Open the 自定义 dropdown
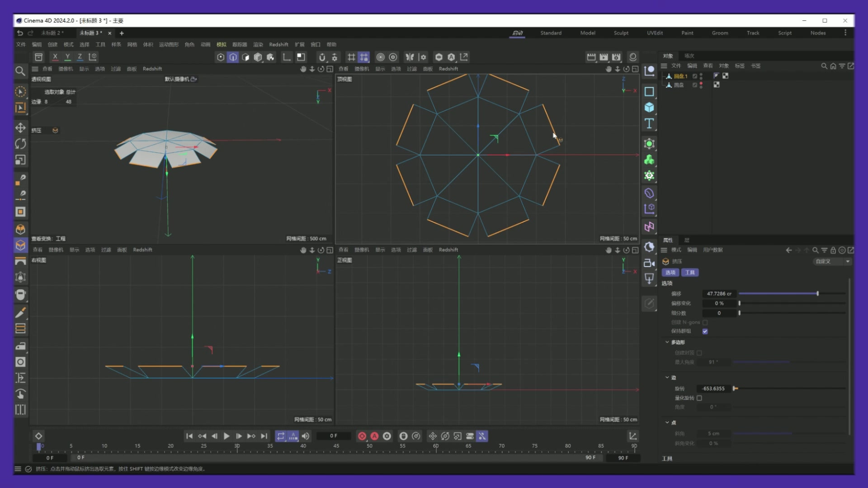Viewport: 868px width, 488px height. click(x=832, y=262)
